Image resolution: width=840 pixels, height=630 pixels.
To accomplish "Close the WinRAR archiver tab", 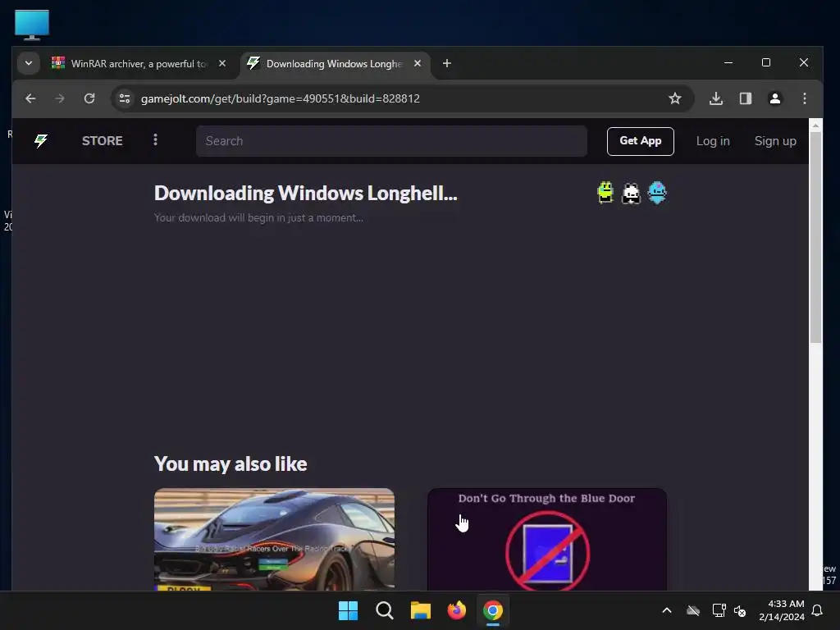I will pyautogui.click(x=222, y=63).
